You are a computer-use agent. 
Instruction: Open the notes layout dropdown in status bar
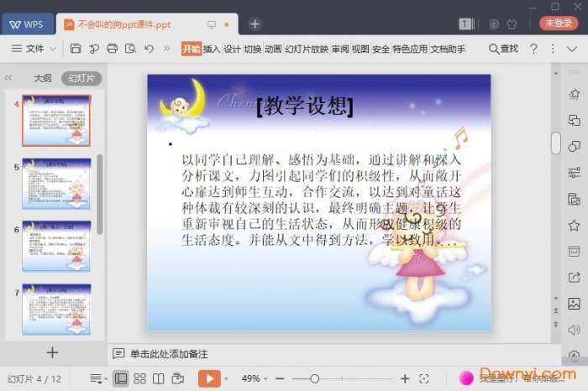click(98, 378)
